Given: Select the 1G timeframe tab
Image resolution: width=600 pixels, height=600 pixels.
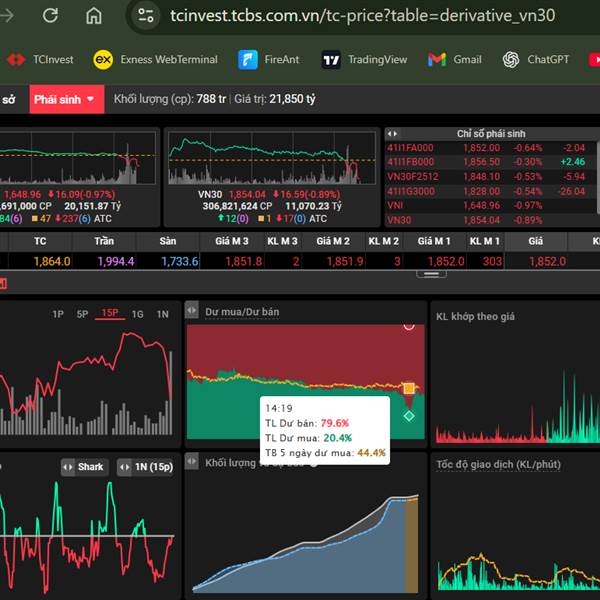Looking at the screenshot, I should click(137, 314).
